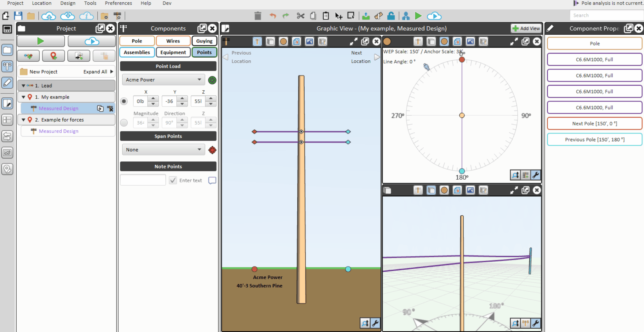
Task: Save the project with the disk icon
Action: (x=18, y=16)
